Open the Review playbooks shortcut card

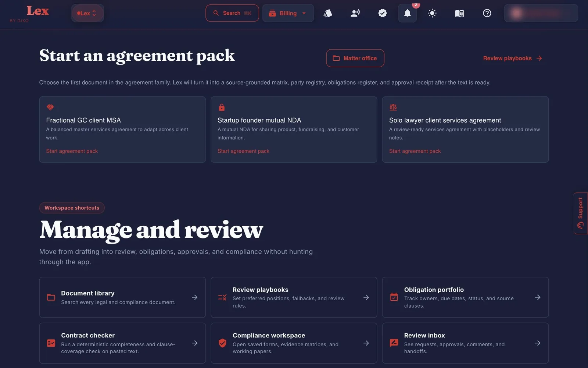point(294,297)
